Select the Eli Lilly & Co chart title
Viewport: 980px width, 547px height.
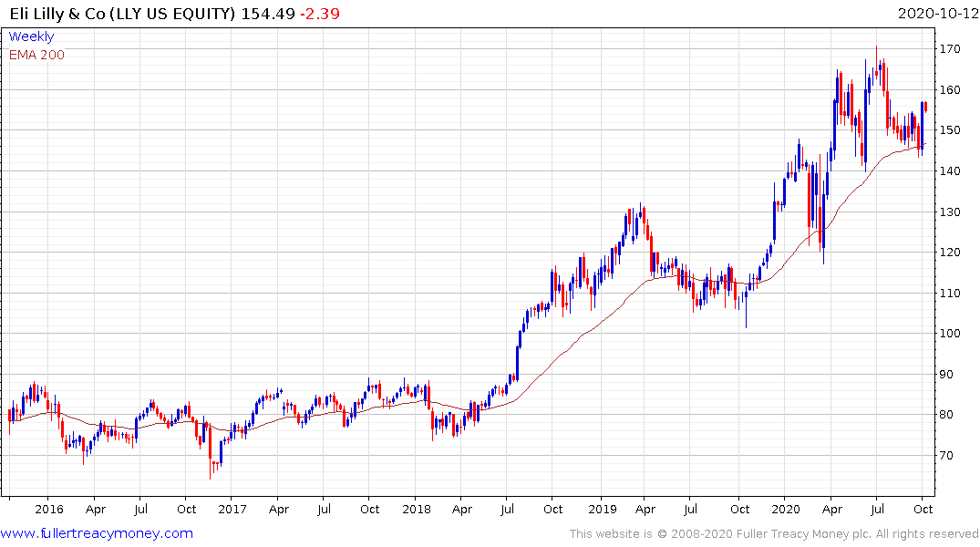(x=122, y=14)
